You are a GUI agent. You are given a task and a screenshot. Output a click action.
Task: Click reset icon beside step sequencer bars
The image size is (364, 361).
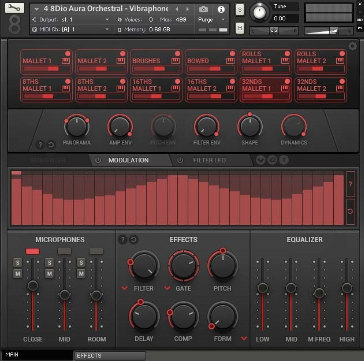350,211
